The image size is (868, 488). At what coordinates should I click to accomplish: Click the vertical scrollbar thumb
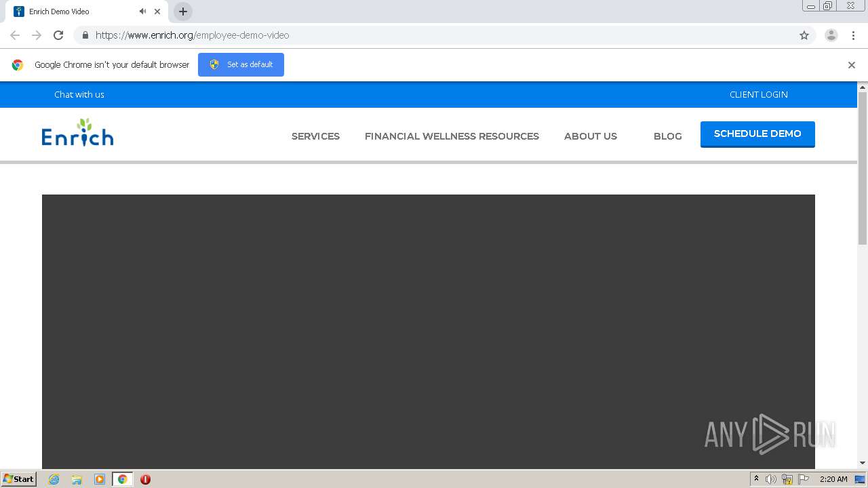point(863,168)
